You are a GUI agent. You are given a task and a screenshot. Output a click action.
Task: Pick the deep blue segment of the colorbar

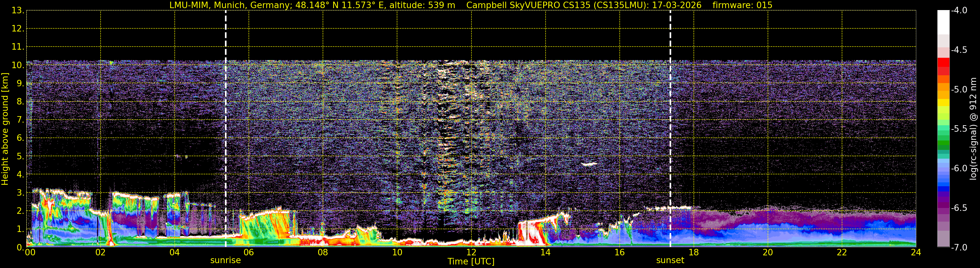[x=944, y=189]
